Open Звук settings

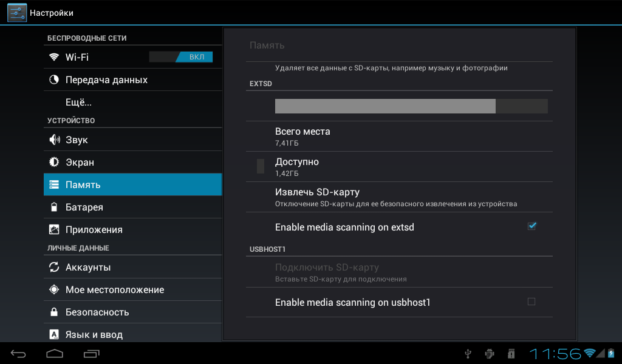pyautogui.click(x=133, y=140)
